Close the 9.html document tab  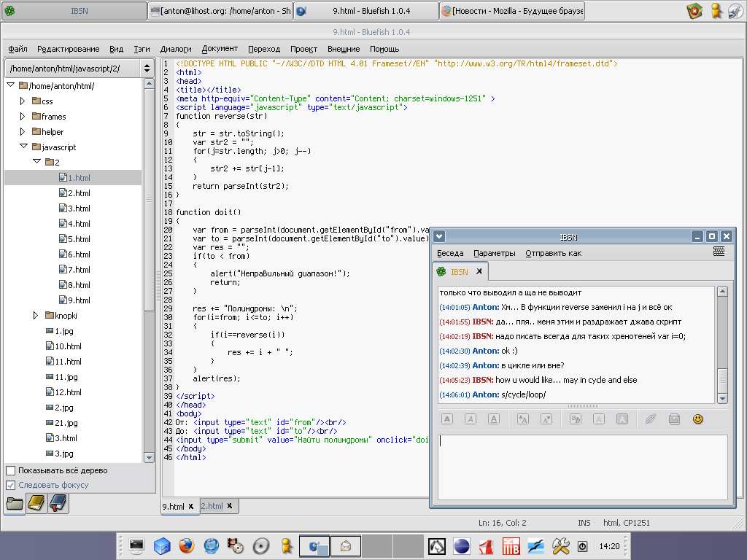click(x=191, y=506)
